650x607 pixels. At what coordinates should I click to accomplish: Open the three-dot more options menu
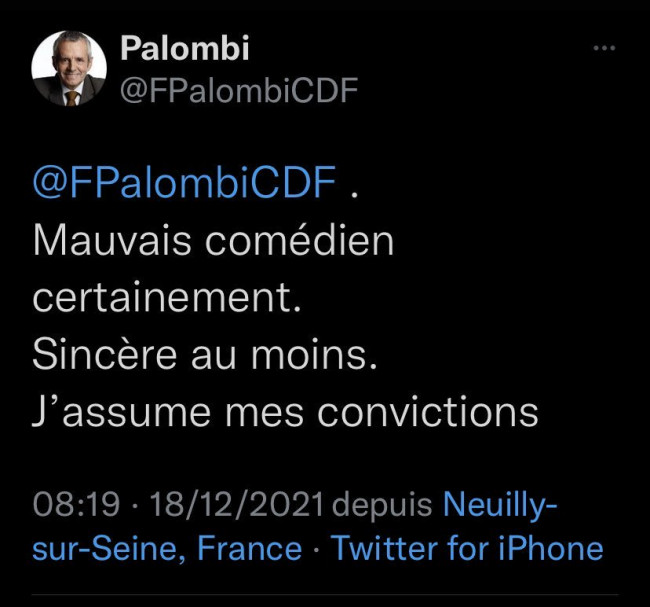[604, 49]
